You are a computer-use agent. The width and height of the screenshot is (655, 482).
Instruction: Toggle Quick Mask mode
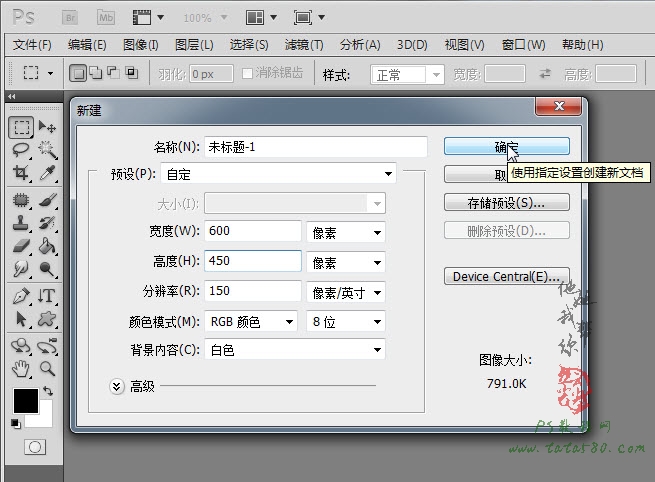point(35,447)
